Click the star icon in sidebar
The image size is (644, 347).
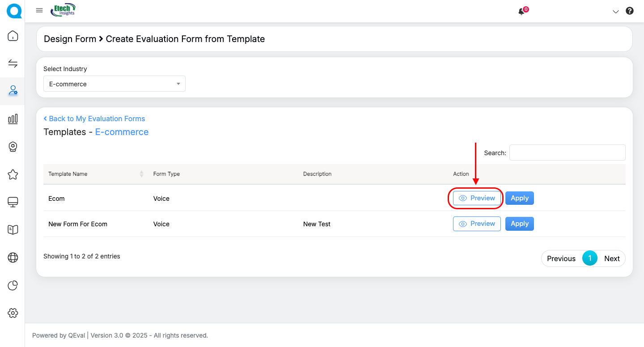pyautogui.click(x=13, y=174)
